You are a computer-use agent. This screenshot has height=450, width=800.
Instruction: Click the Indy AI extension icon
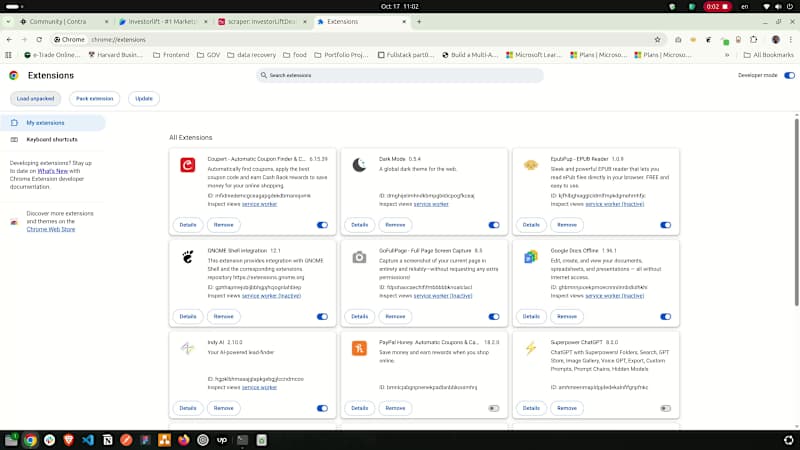point(187,348)
